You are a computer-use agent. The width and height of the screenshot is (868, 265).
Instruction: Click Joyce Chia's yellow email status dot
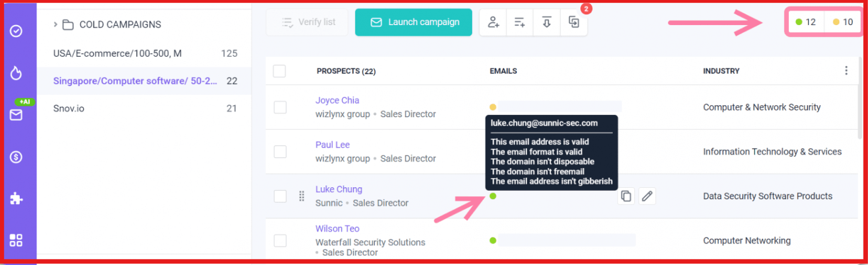point(492,107)
